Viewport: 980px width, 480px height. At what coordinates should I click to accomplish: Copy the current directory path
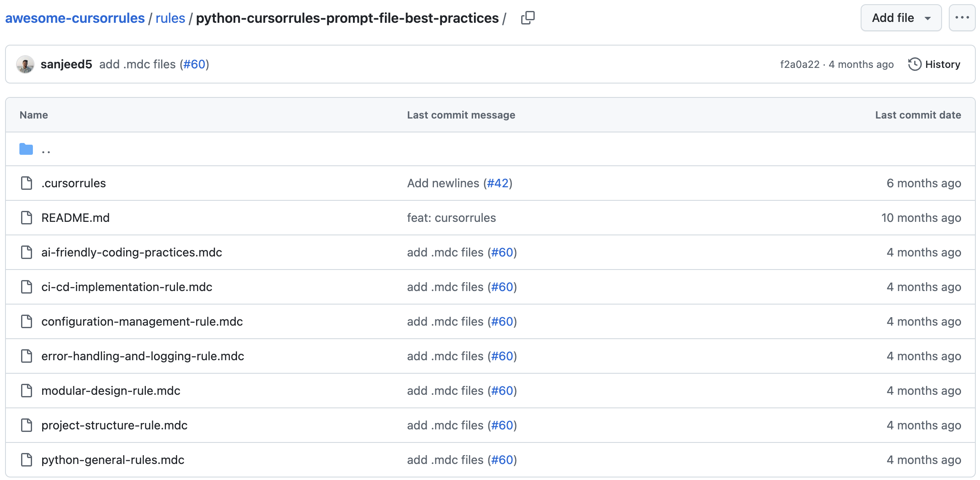tap(528, 18)
